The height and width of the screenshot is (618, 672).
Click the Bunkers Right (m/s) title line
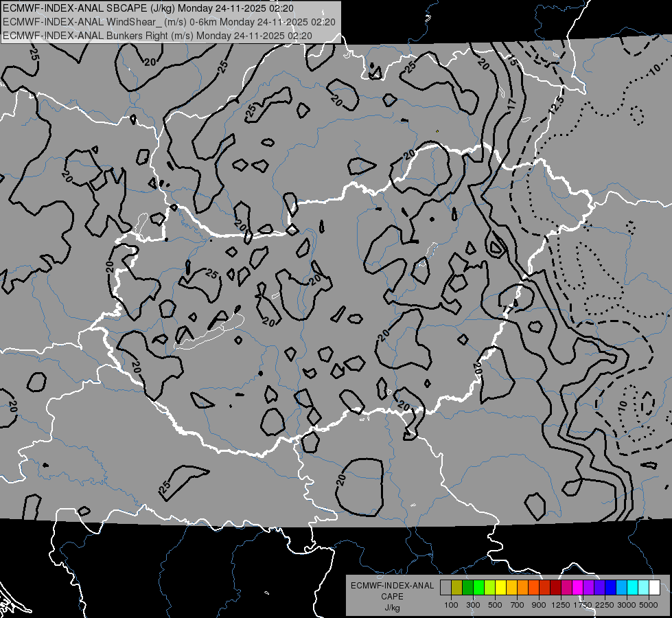tap(157, 36)
